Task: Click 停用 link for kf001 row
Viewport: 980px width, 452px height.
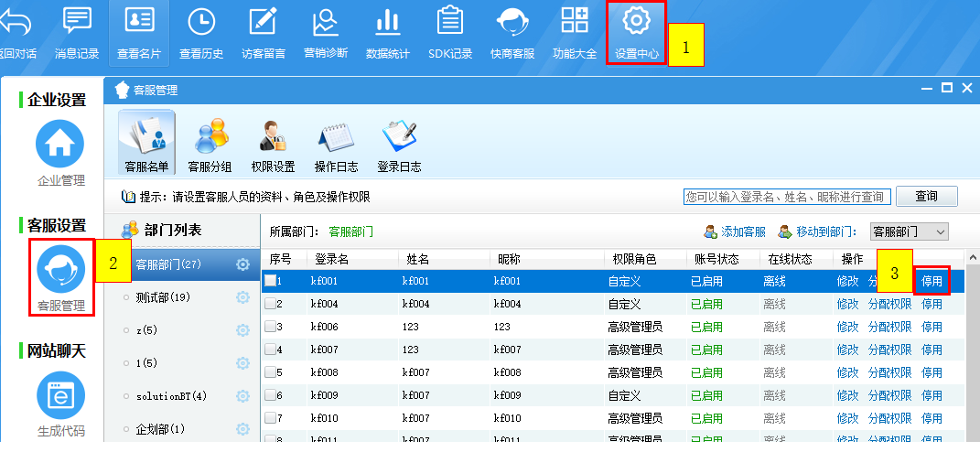Action: pyautogui.click(x=932, y=281)
